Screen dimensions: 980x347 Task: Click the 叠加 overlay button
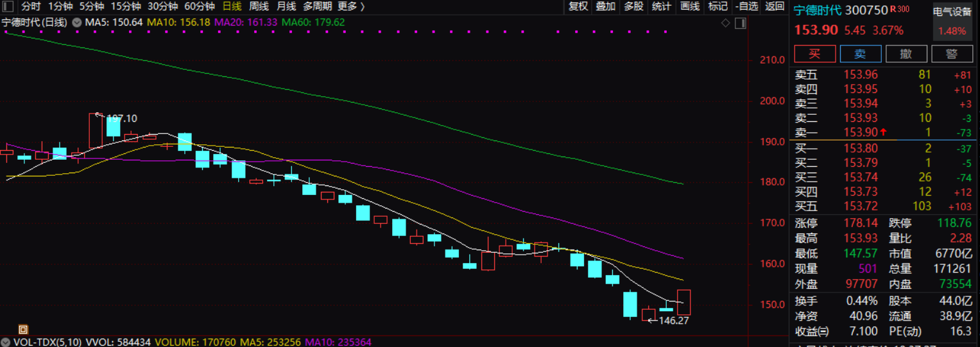coord(606,6)
